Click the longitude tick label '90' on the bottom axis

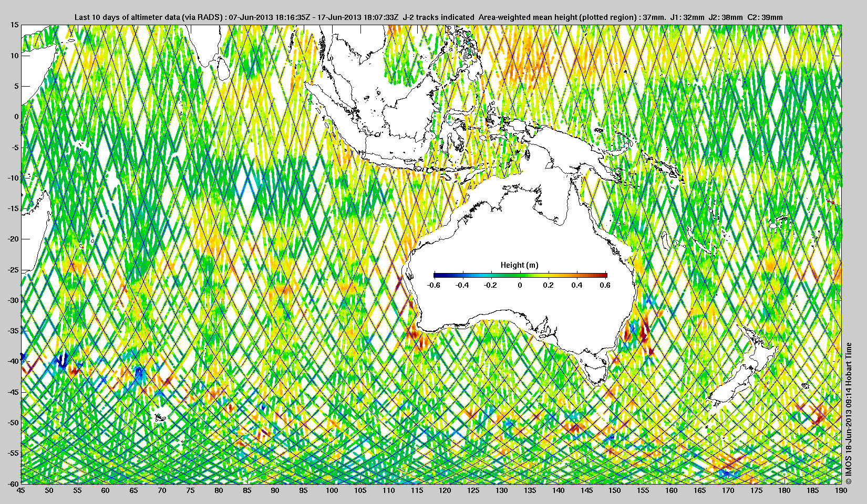[x=275, y=490]
